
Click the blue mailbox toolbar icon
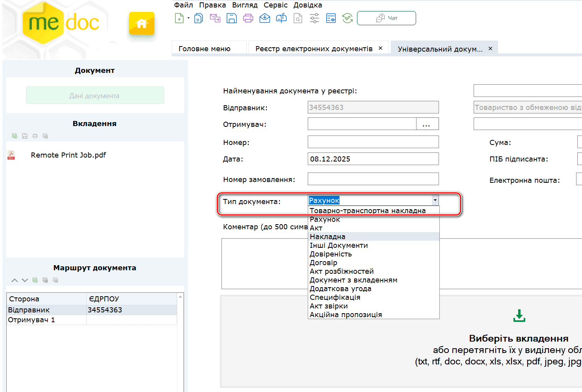[281, 18]
